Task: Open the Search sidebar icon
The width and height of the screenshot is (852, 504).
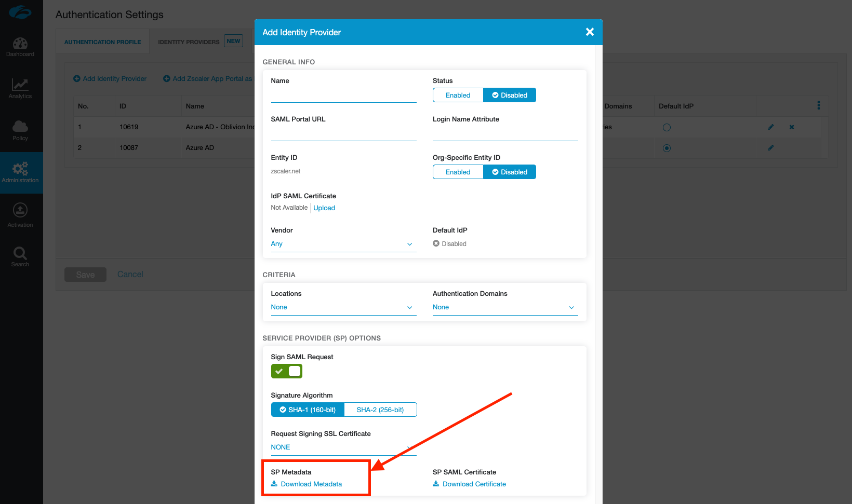Action: [x=20, y=256]
